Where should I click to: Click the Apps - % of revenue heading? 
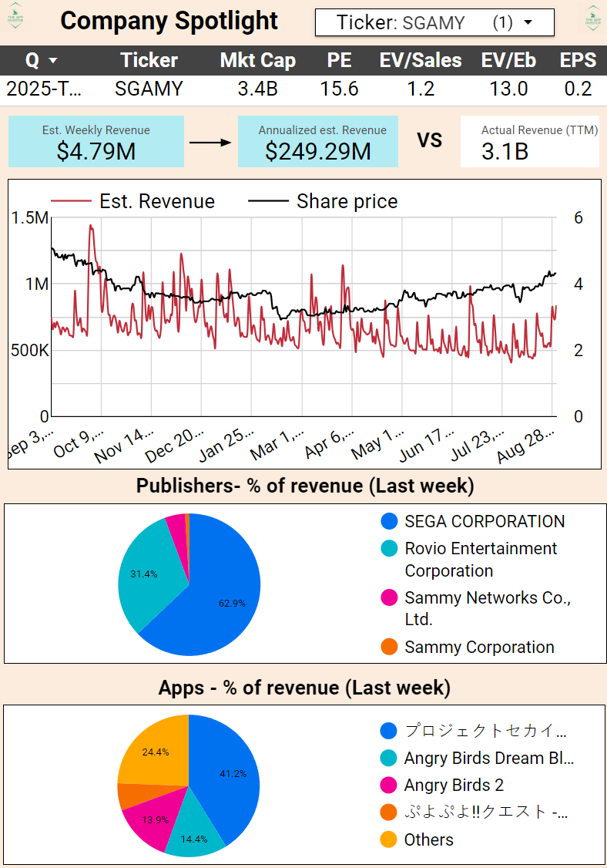[304, 688]
